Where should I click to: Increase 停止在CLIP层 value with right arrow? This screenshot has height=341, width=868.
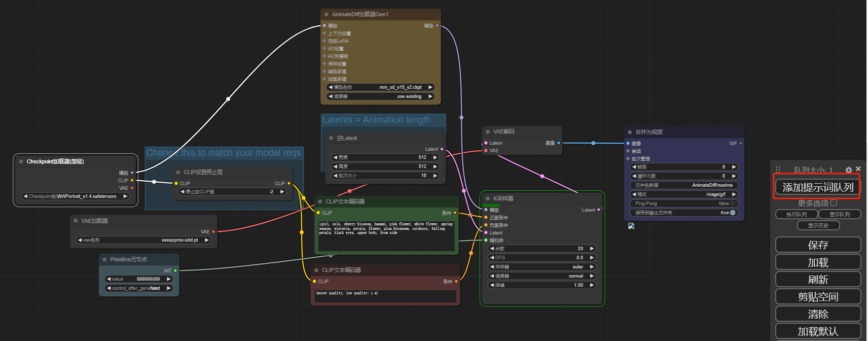(282, 192)
